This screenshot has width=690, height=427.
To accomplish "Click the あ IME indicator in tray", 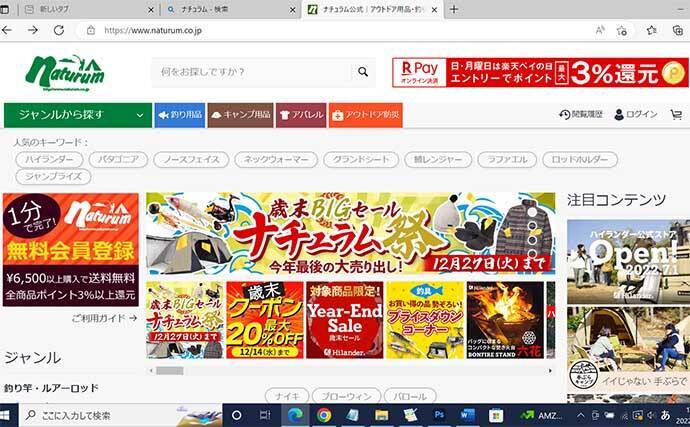I will coord(665,415).
